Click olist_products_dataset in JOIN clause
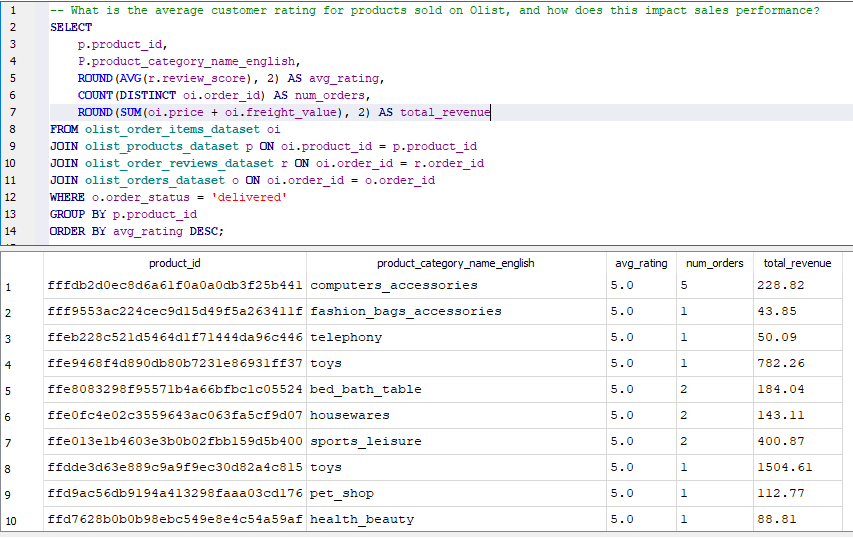Viewport: 853px width, 539px height. point(162,146)
